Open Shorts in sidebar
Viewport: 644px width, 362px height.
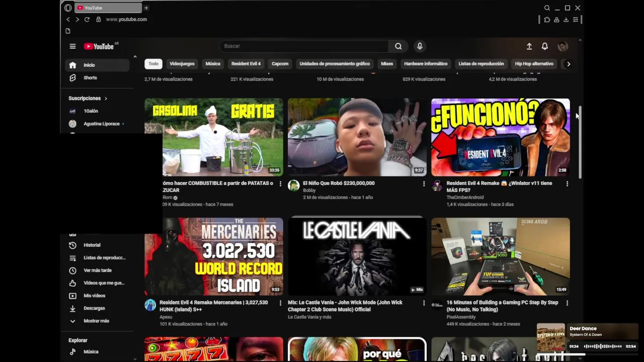97,78
